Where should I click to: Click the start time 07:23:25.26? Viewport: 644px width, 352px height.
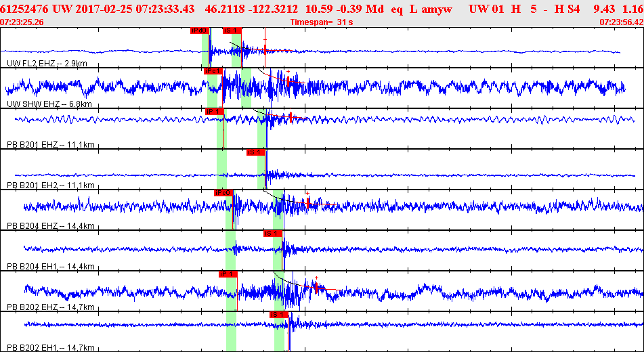tap(22, 22)
